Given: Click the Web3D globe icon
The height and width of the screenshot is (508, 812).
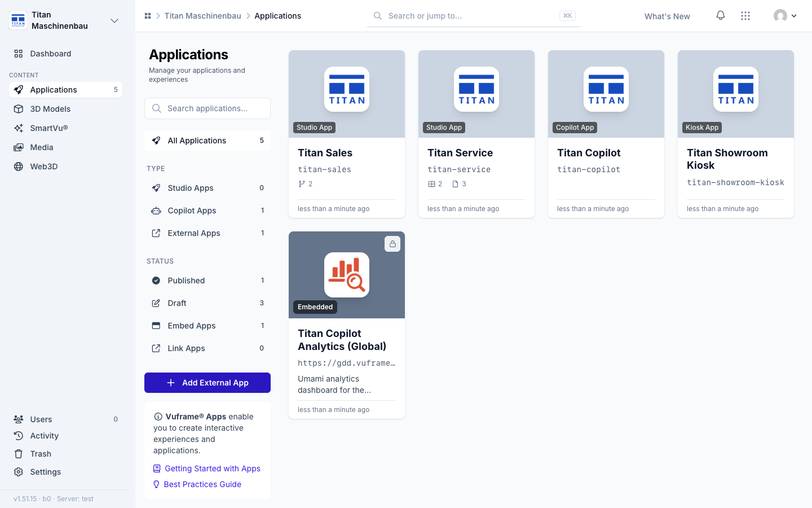Looking at the screenshot, I should click(x=19, y=167).
